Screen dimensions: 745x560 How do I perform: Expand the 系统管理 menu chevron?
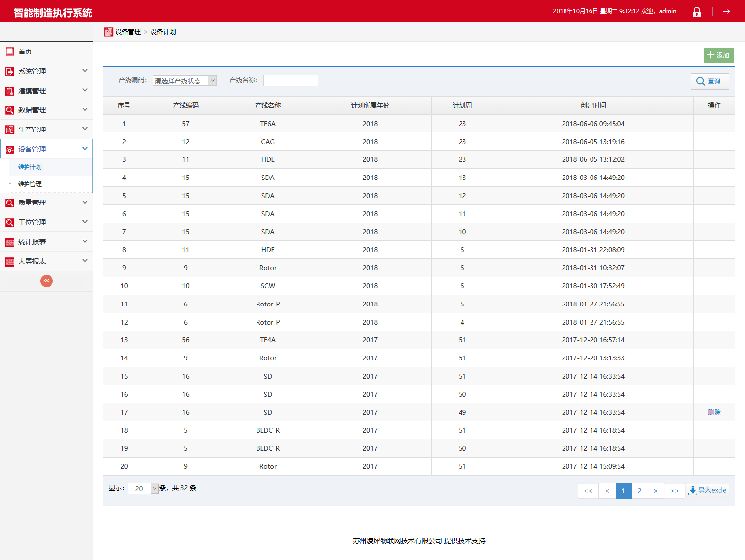[85, 71]
